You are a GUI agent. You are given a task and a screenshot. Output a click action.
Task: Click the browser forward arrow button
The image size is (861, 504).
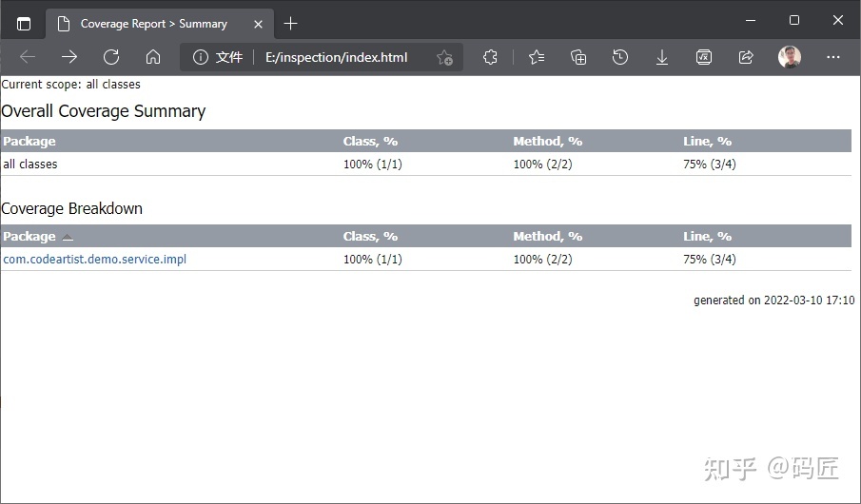(x=69, y=57)
